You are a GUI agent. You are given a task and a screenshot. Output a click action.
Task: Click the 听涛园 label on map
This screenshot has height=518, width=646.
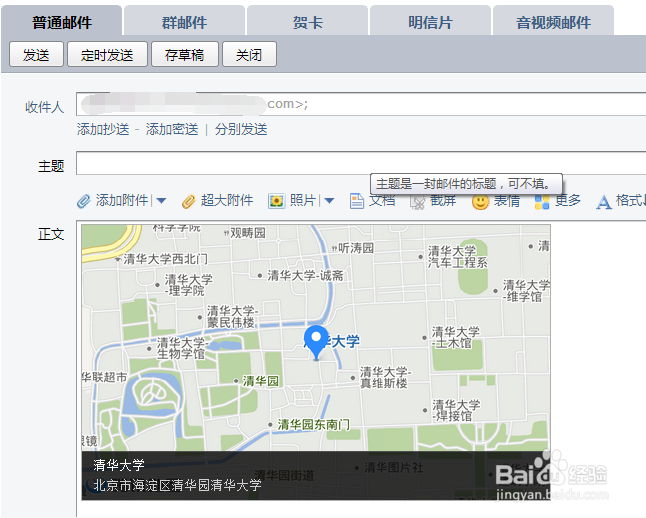point(356,248)
